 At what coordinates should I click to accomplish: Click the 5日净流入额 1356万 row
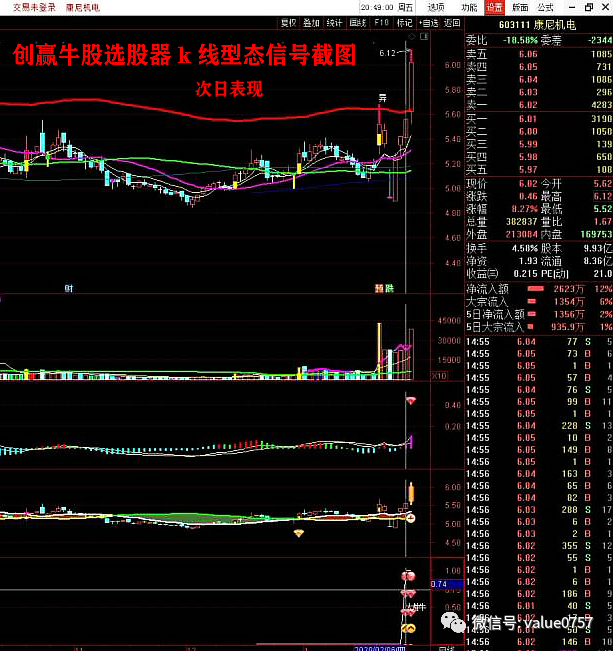point(539,314)
